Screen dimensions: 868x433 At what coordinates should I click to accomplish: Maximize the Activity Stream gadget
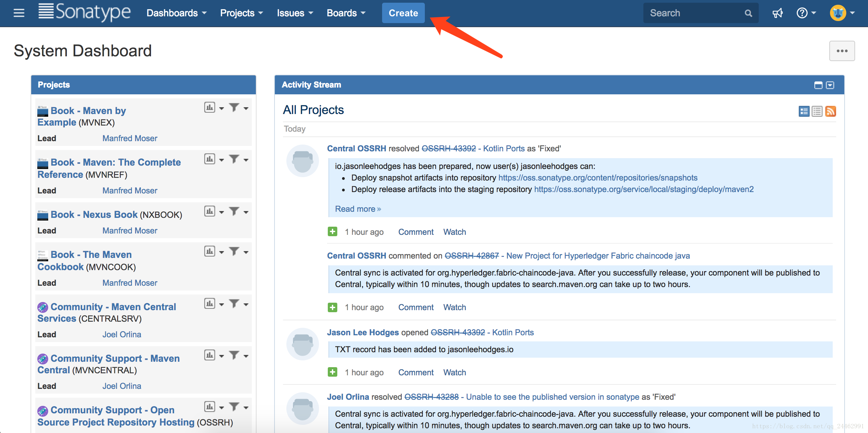click(x=818, y=85)
